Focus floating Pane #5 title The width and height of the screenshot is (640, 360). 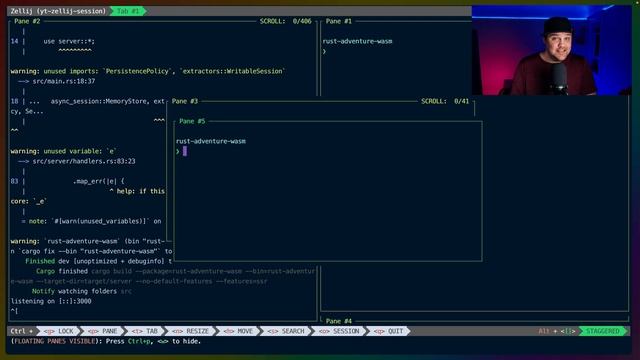click(192, 121)
